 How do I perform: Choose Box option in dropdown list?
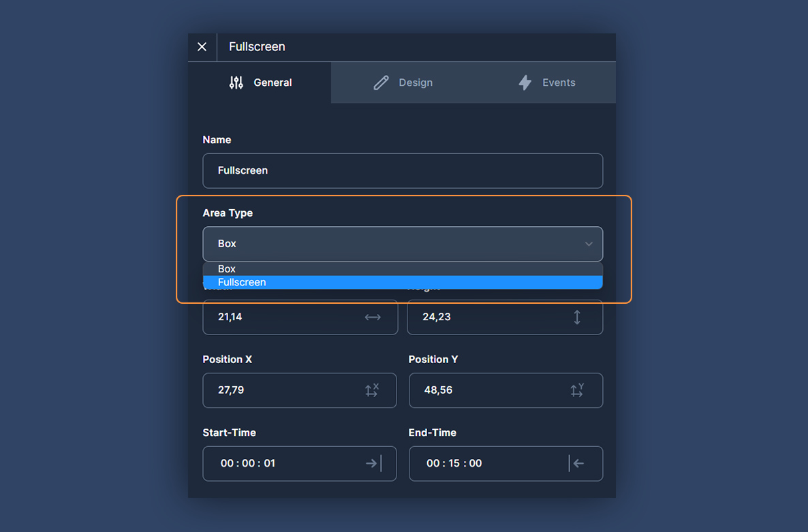(403, 269)
